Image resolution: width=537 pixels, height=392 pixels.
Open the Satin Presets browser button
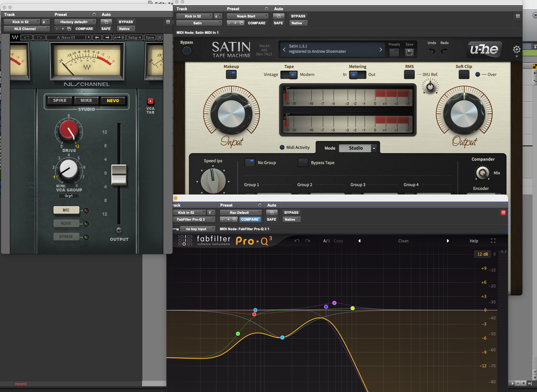[394, 52]
